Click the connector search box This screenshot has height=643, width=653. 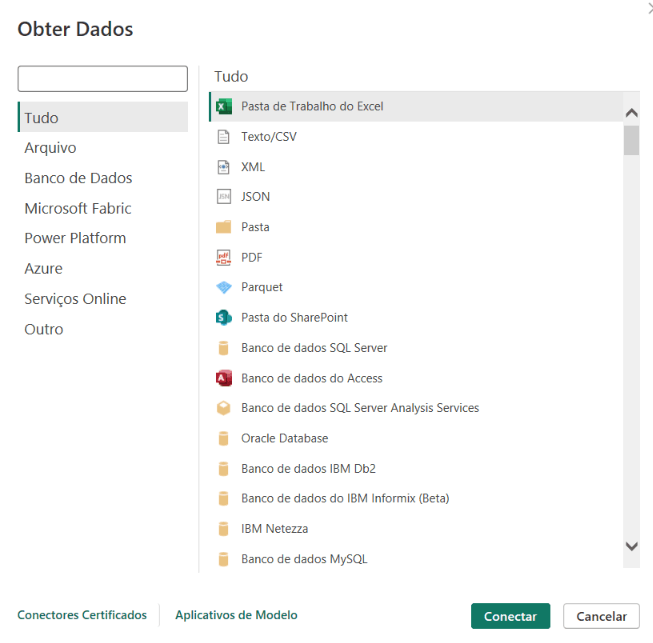tap(103, 79)
